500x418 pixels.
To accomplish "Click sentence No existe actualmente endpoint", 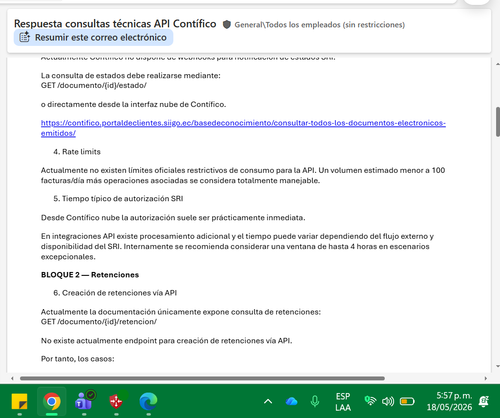I will pos(166,341).
